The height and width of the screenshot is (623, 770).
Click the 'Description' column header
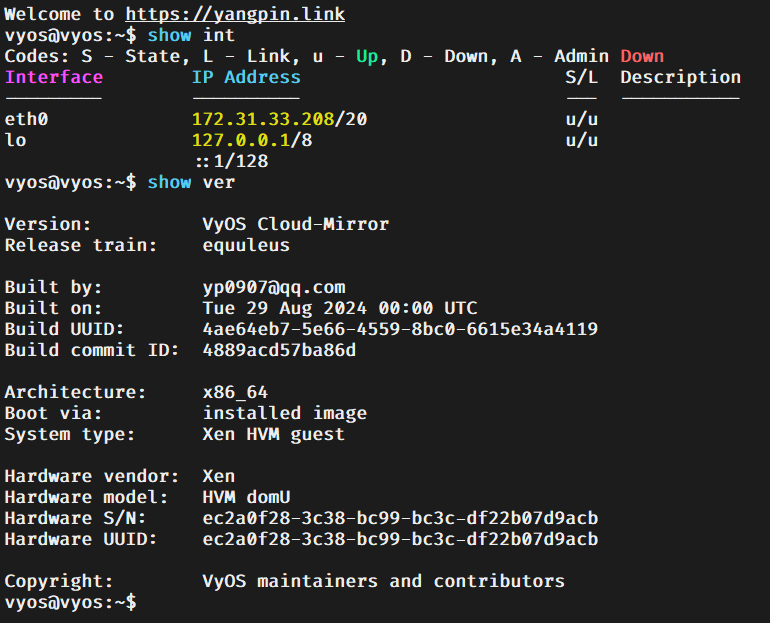681,77
